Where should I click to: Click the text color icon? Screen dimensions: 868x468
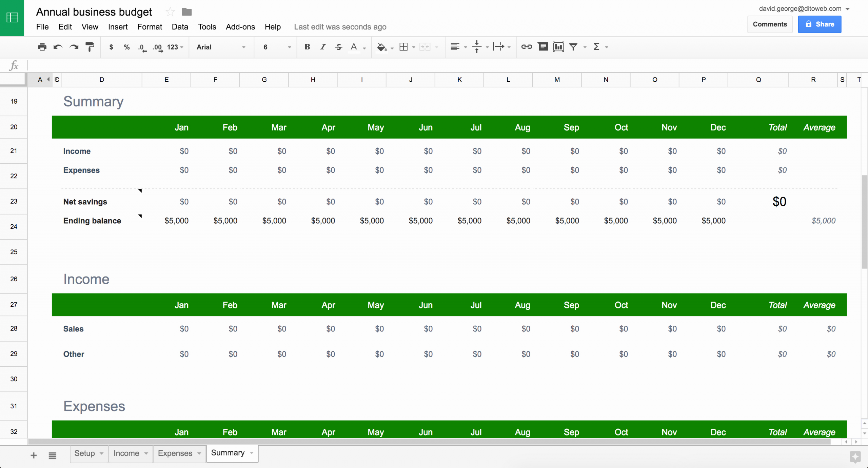[x=354, y=47]
